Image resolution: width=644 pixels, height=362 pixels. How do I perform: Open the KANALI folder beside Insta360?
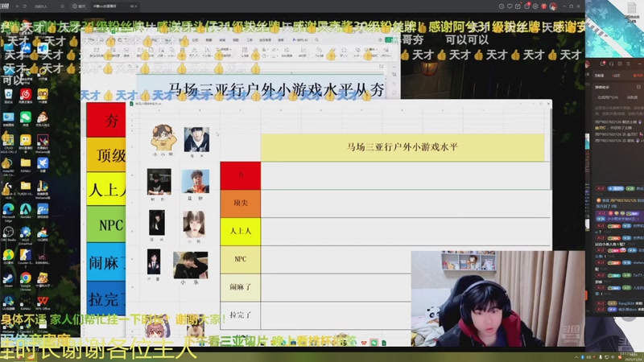click(26, 164)
